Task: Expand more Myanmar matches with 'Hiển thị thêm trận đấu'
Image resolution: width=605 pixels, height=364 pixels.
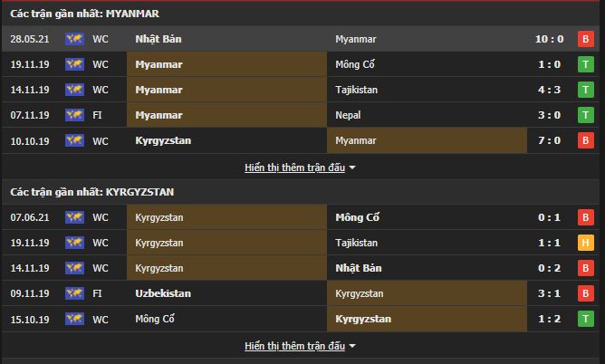Action: (x=295, y=168)
